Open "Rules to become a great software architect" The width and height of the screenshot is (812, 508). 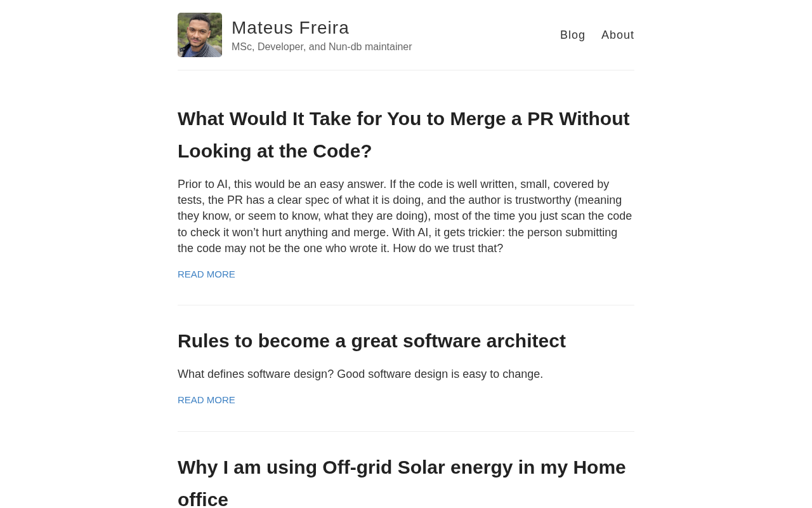click(x=371, y=341)
